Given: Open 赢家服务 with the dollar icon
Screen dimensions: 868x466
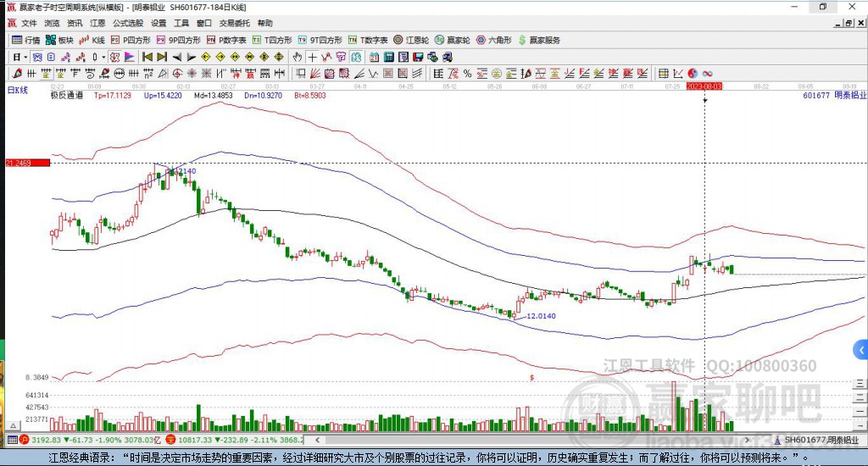Looking at the screenshot, I should click(539, 40).
